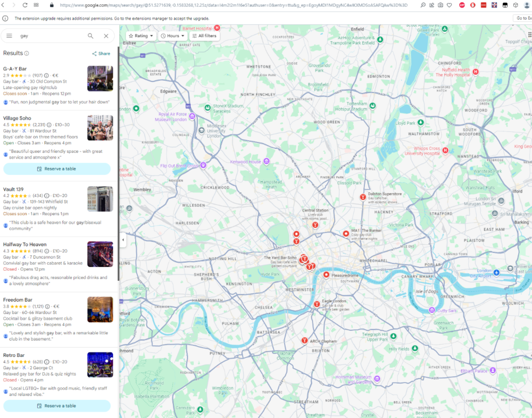The width and height of the screenshot is (532, 418).
Task: Open the All filters panel
Action: pos(204,36)
